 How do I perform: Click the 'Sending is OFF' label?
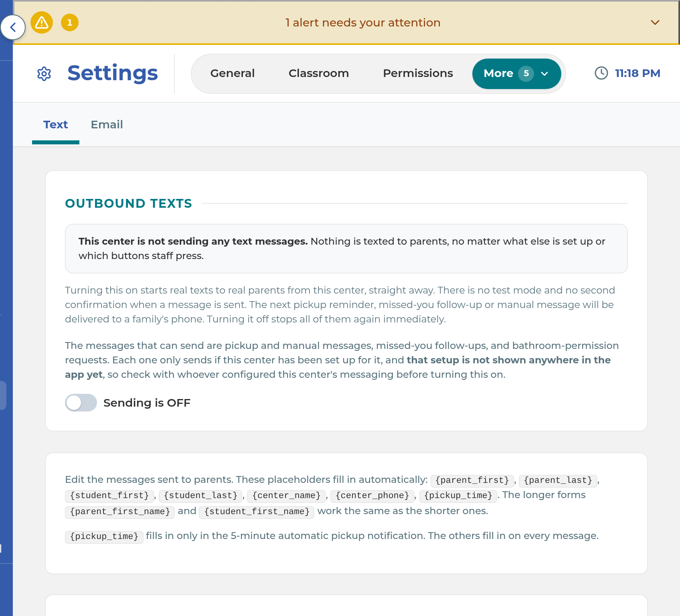pyautogui.click(x=147, y=403)
